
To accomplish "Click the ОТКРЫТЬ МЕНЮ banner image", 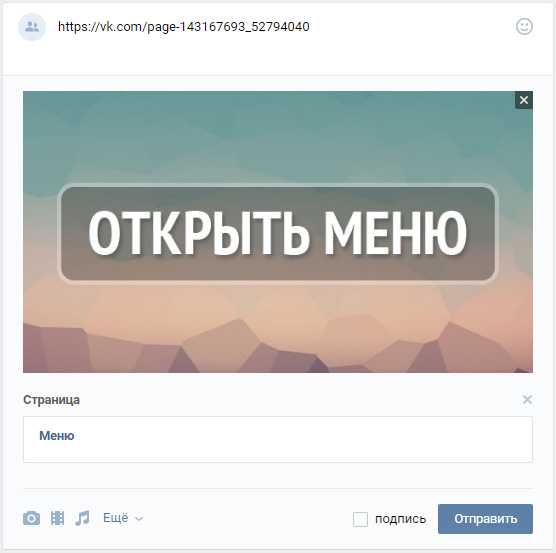I will (x=278, y=233).
